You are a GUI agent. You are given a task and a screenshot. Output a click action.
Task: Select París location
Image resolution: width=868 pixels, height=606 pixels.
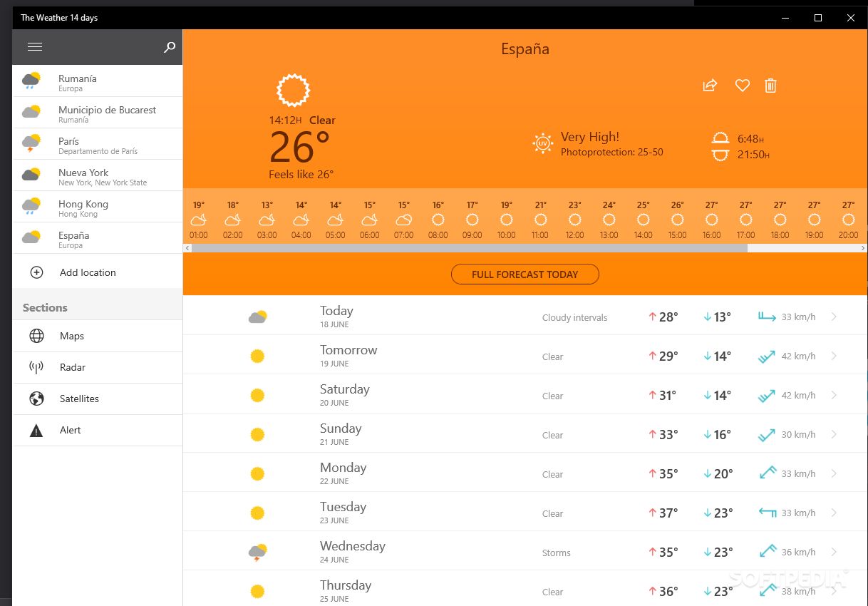tap(98, 144)
